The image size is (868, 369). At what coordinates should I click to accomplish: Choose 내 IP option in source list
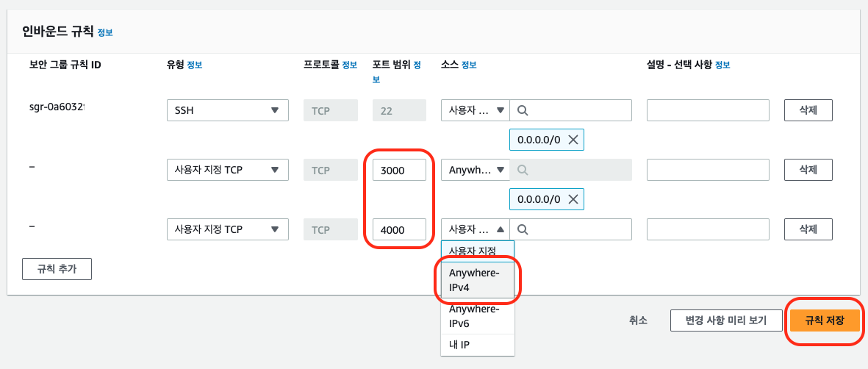[459, 344]
